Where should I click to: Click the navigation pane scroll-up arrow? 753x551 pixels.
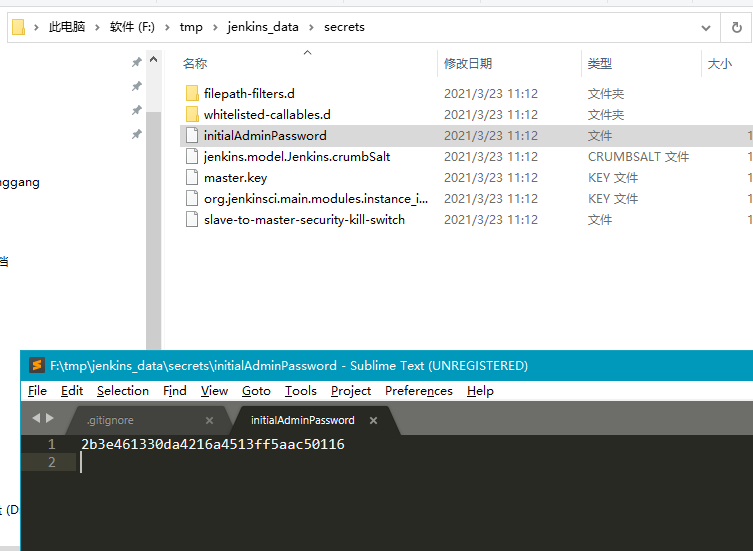coord(154,60)
